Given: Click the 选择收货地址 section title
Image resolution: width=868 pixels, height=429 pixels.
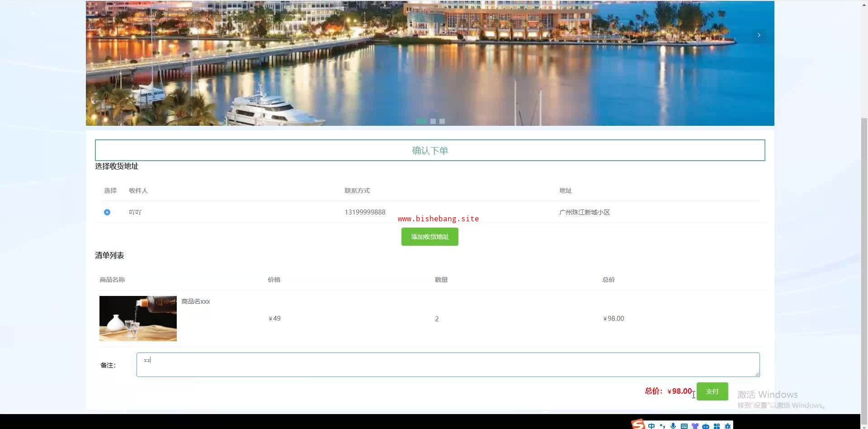Looking at the screenshot, I should (117, 166).
